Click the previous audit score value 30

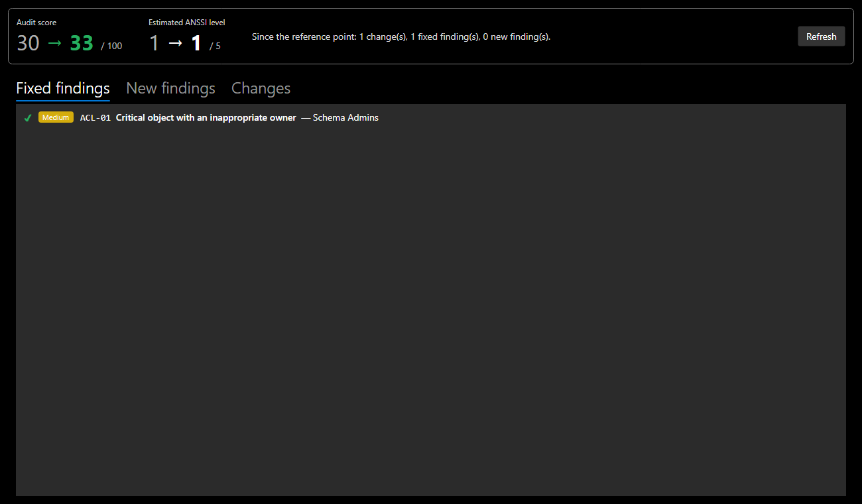pos(29,43)
